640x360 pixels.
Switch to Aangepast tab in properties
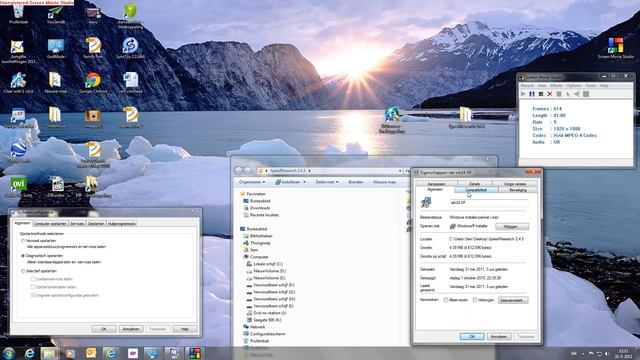(436, 184)
